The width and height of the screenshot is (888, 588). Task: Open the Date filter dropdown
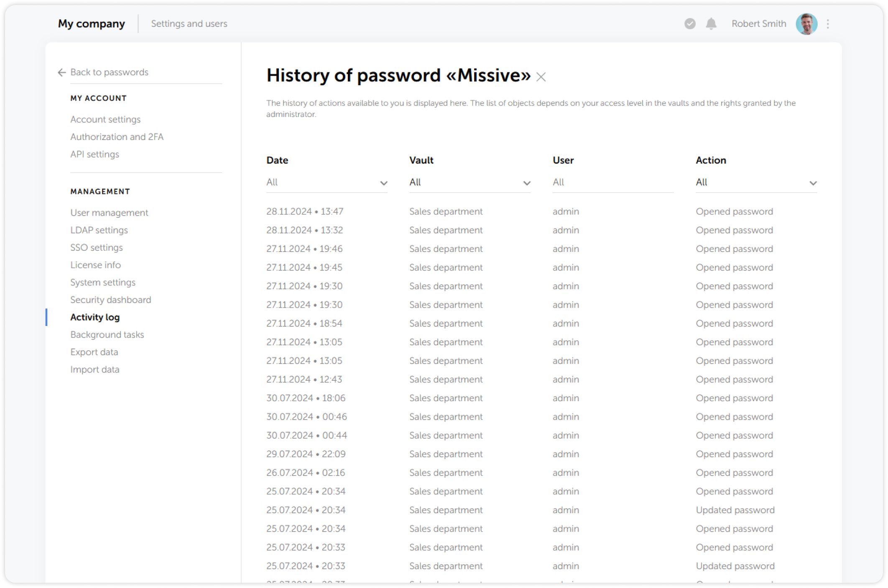pyautogui.click(x=327, y=182)
